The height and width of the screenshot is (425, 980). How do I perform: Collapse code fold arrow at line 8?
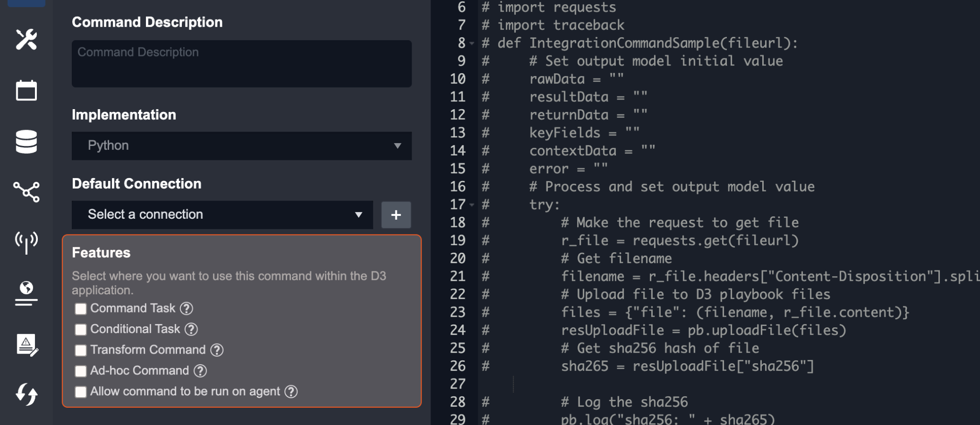[472, 44]
